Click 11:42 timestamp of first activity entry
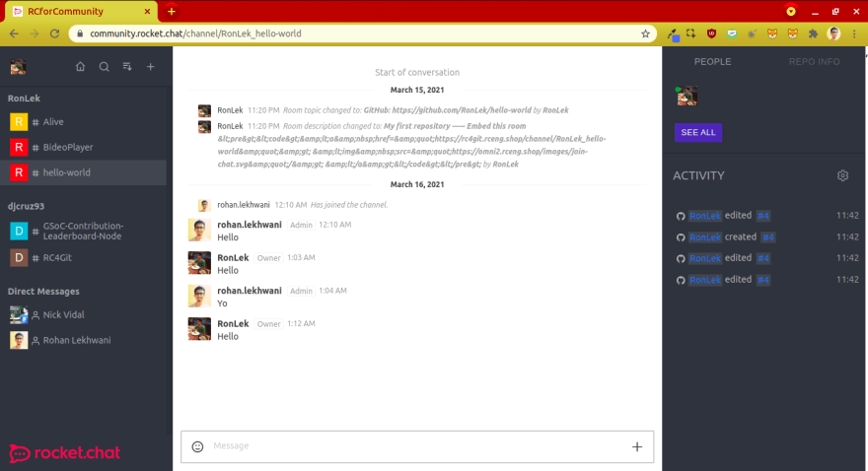The image size is (868, 471). click(847, 216)
